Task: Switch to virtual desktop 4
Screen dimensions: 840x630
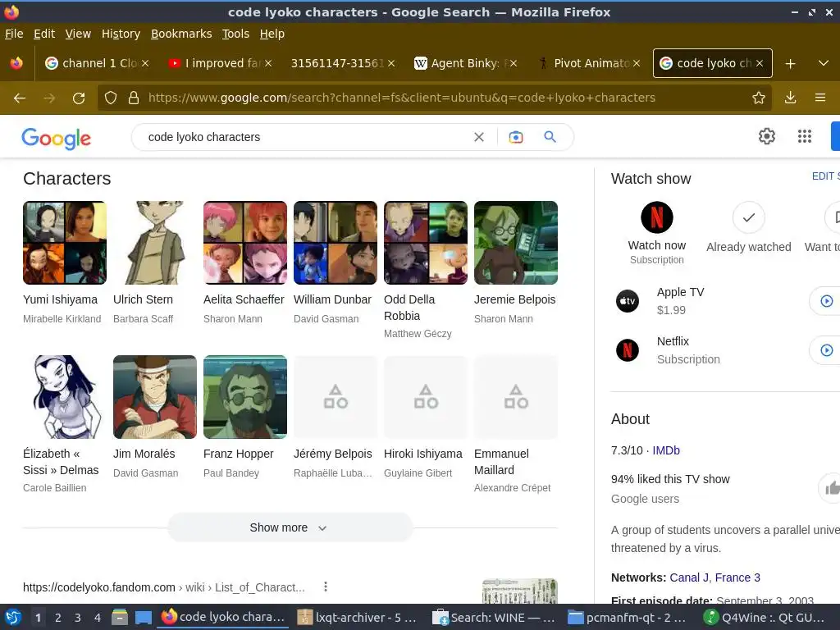Action: (97, 618)
